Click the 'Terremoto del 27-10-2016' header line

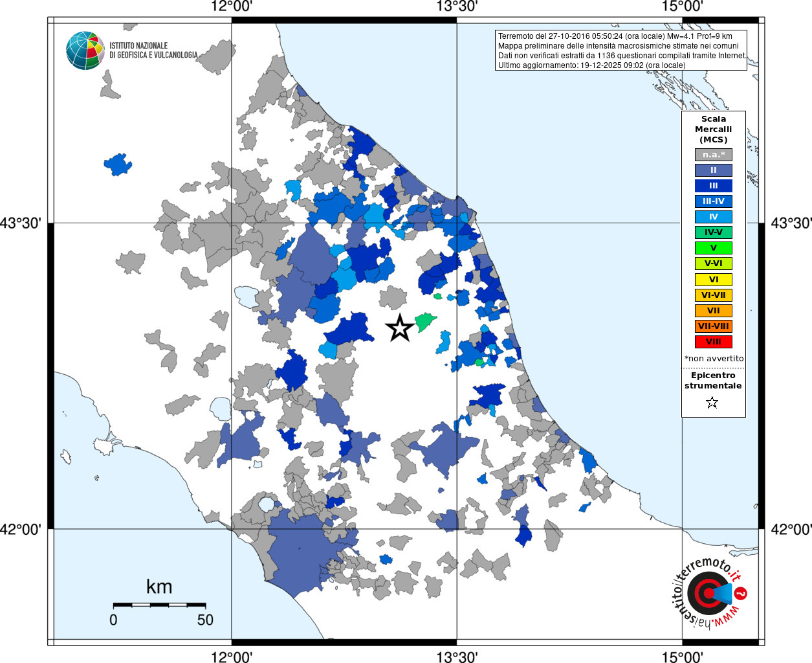[x=615, y=36]
